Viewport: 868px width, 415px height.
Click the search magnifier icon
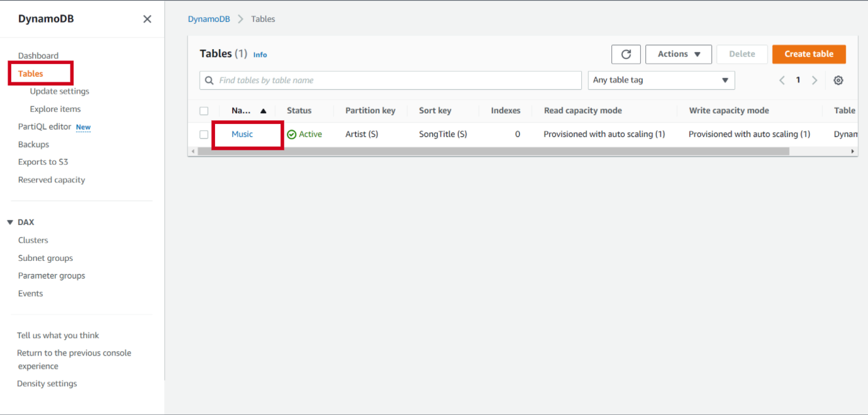point(209,80)
